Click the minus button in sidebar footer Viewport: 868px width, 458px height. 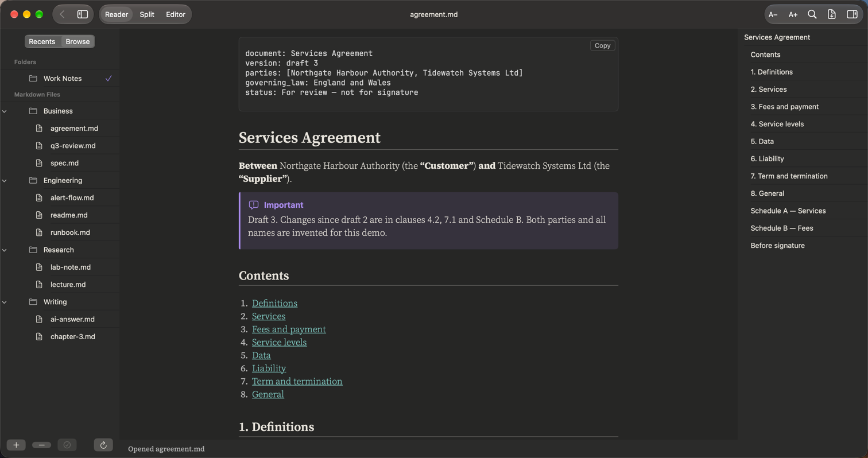coord(41,445)
